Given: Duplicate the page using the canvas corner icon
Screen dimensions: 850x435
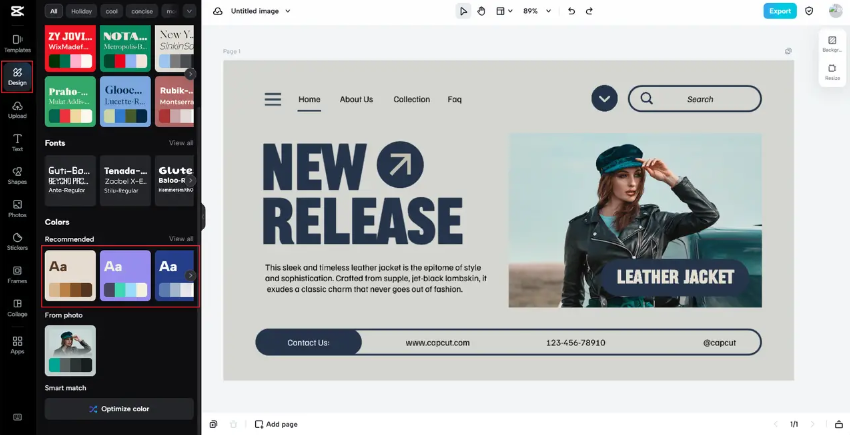Looking at the screenshot, I should click(788, 51).
